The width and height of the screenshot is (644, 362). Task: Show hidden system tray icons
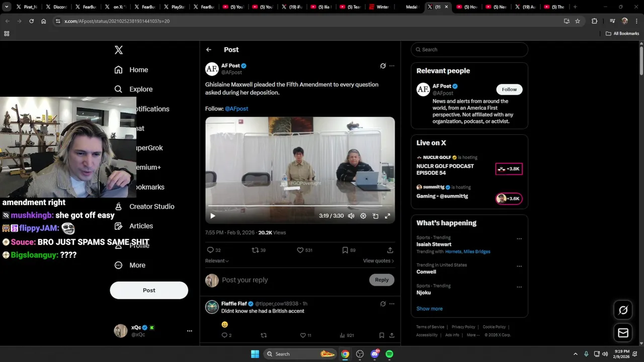[576, 354]
